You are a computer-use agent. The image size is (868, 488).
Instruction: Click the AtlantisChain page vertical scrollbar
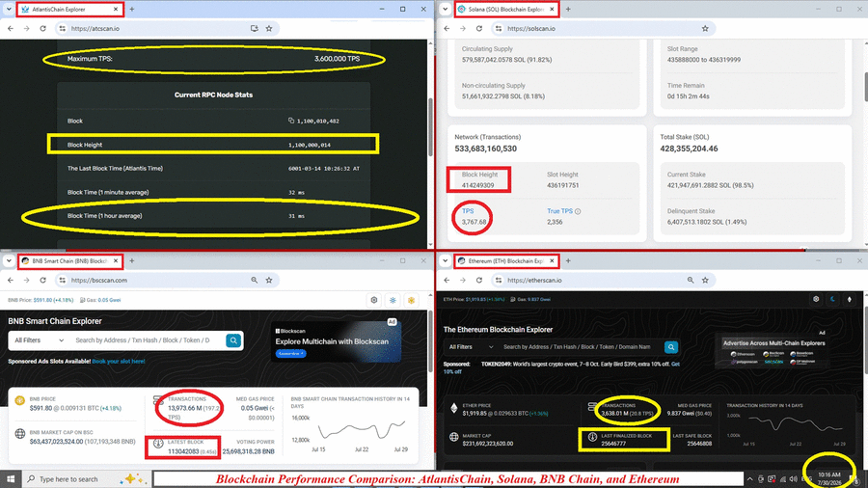tap(431, 127)
